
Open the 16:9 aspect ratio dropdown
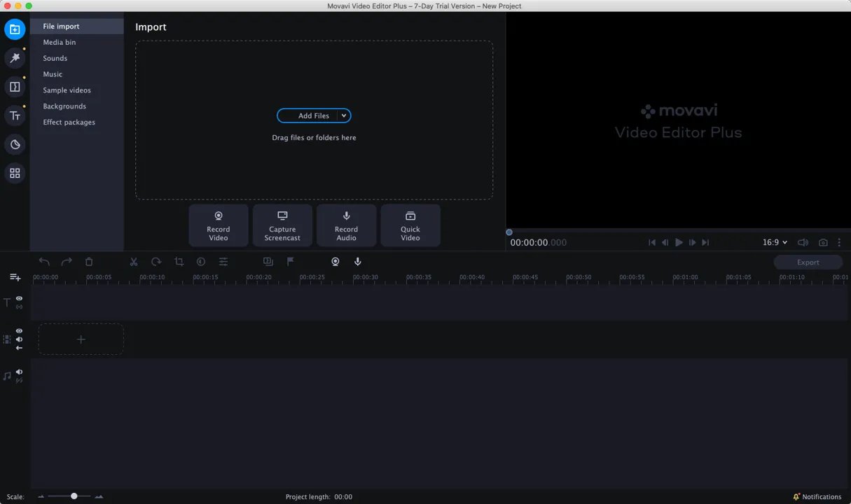click(775, 242)
